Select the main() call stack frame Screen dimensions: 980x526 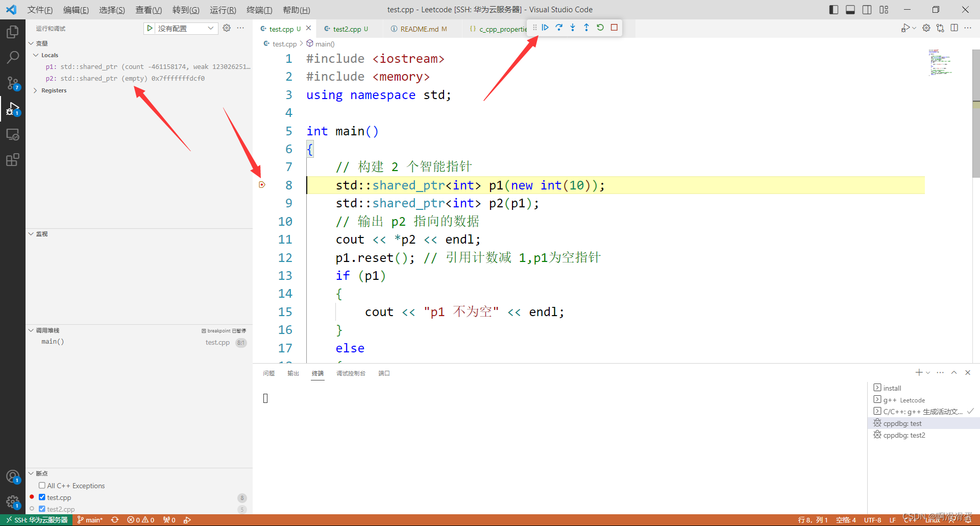coord(139,342)
